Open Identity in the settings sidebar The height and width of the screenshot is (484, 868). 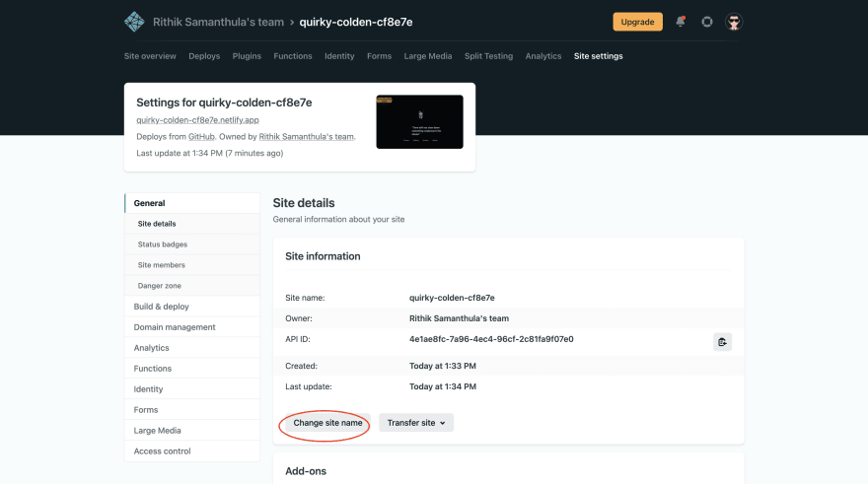(x=192, y=388)
